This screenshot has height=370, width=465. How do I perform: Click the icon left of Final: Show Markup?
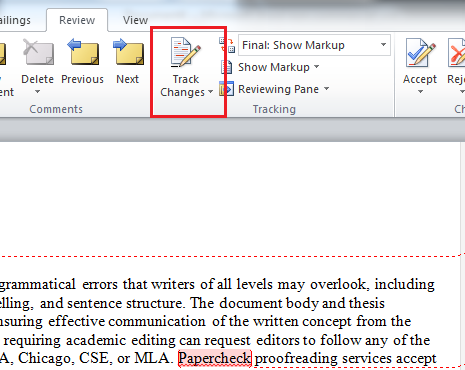tap(227, 45)
